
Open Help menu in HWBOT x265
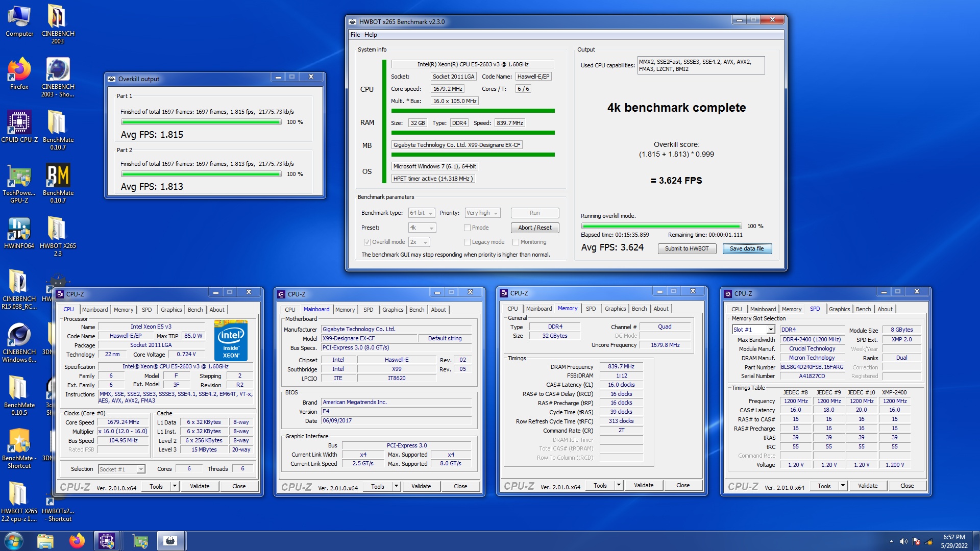point(371,35)
